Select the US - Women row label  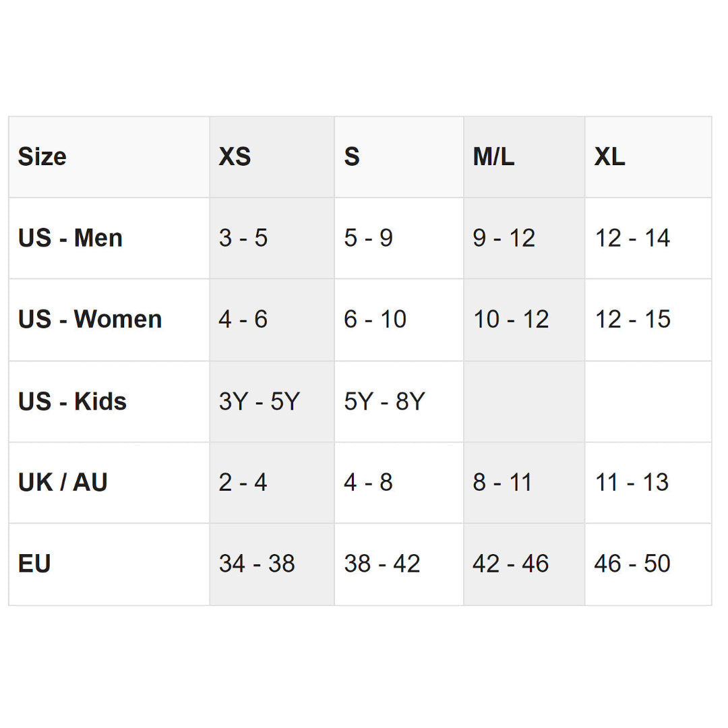pos(90,320)
